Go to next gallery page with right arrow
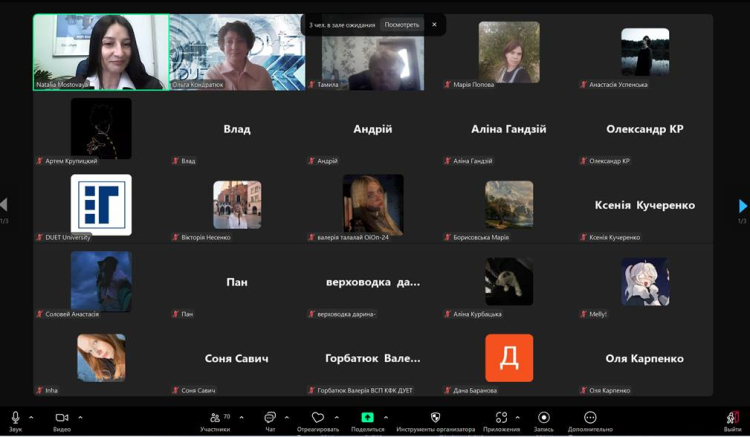Screen dimensions: 750x437 (742, 206)
